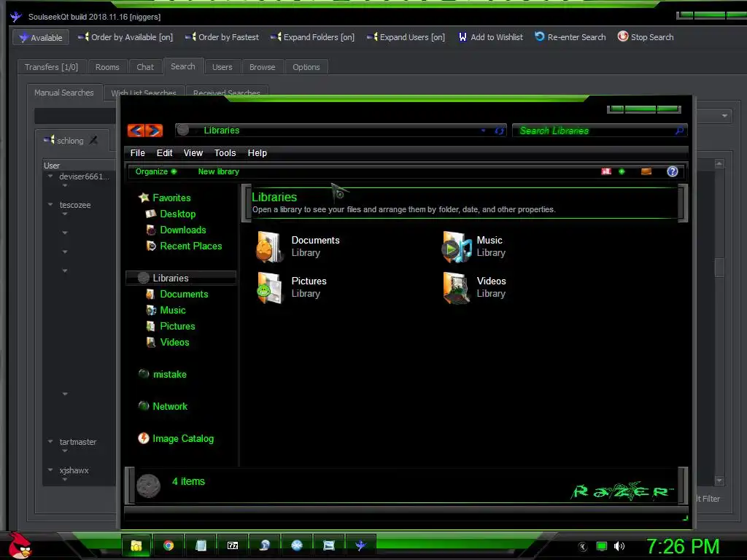Viewport: 747px width, 560px height.
Task: Click the orange Forward arrow in Explorer
Action: click(x=155, y=131)
